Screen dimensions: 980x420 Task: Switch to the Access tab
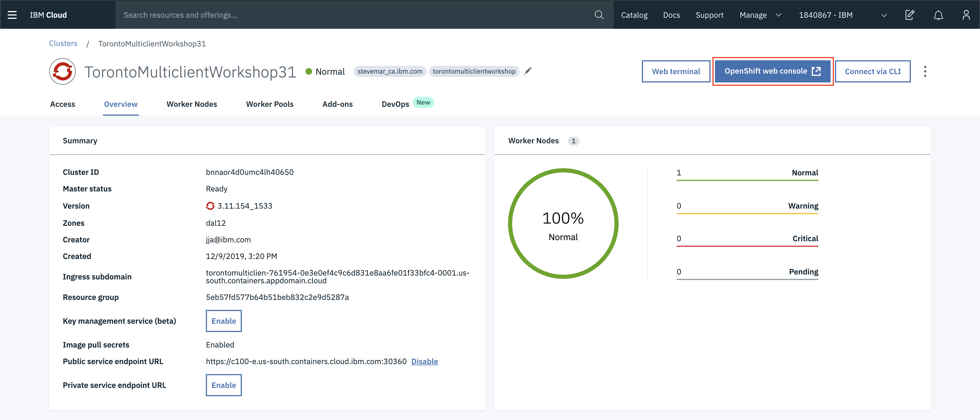[63, 104]
